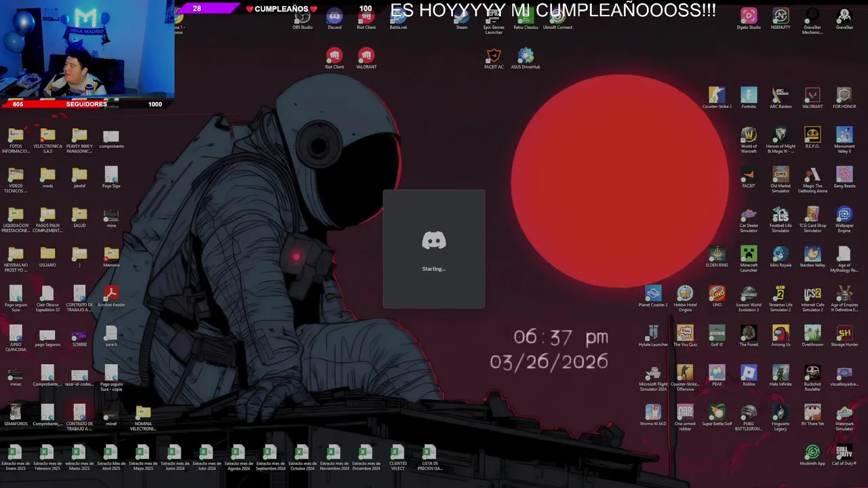This screenshot has width=868, height=488.
Task: Launch Planet Coaster 2
Action: (653, 296)
